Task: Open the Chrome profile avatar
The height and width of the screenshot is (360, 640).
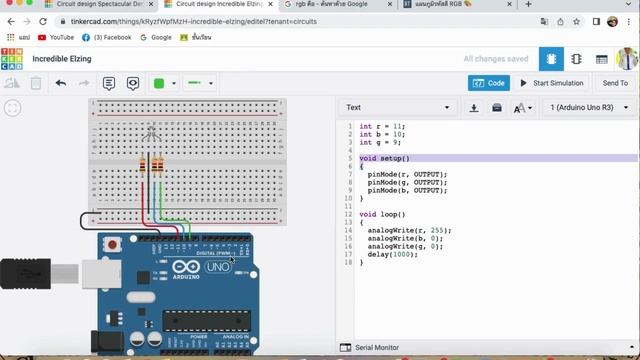Action: coord(612,22)
